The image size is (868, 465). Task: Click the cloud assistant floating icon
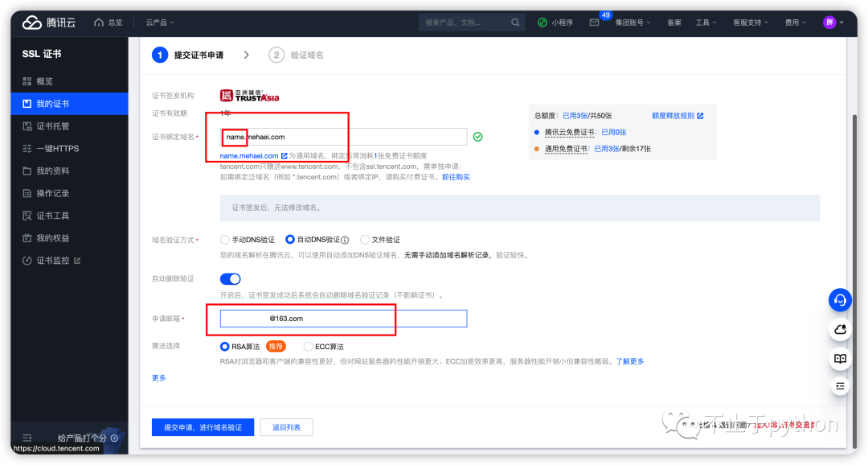840,329
